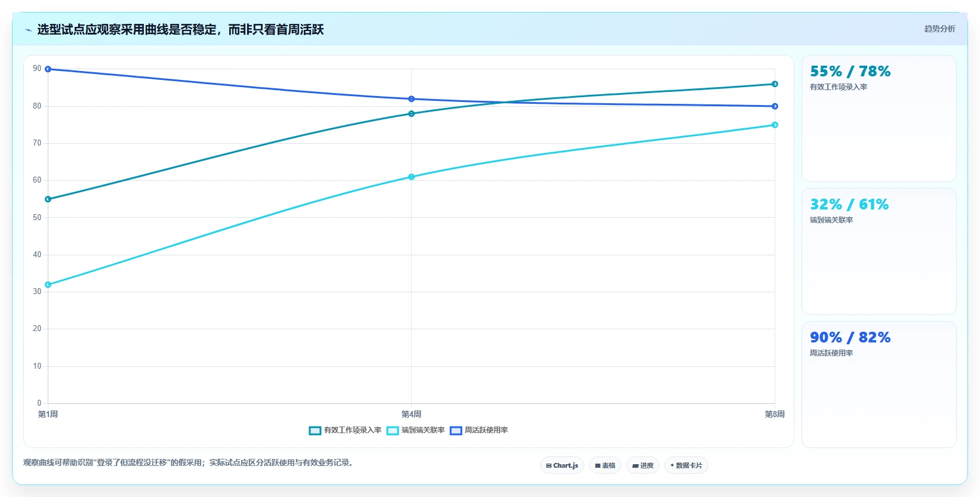Image resolution: width=980 pixels, height=497 pixels.
Task: Click 有效工作项录入率 data point at 第1周
Action: pos(48,199)
